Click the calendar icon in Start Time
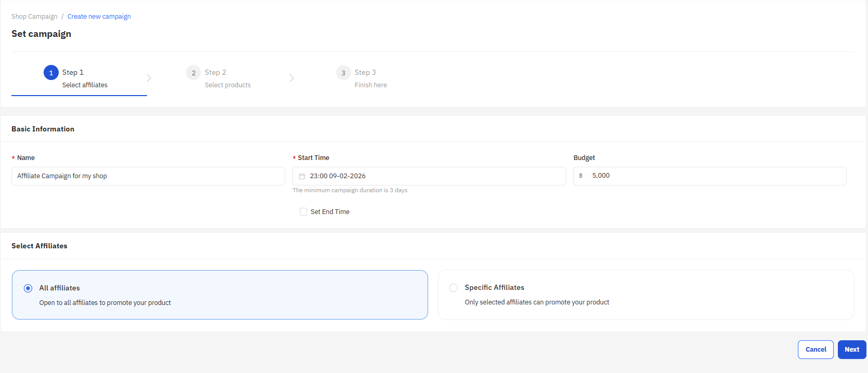This screenshot has height=373, width=868. 302,176
